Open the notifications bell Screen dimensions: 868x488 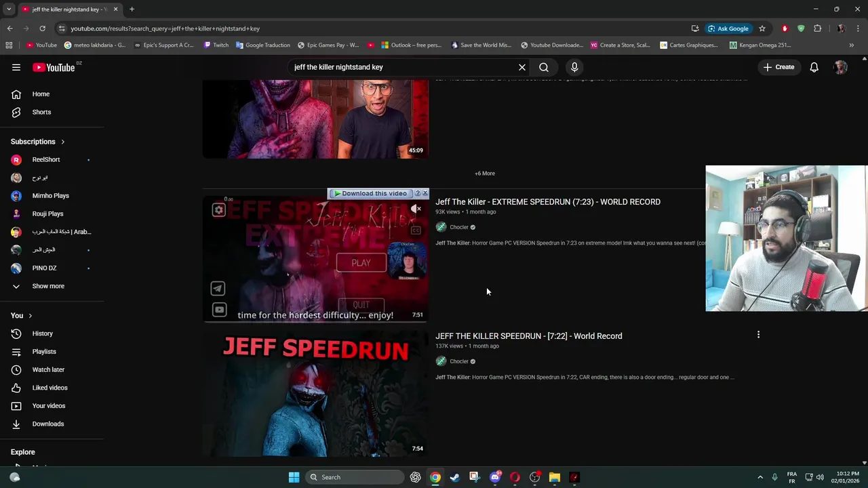coord(814,67)
